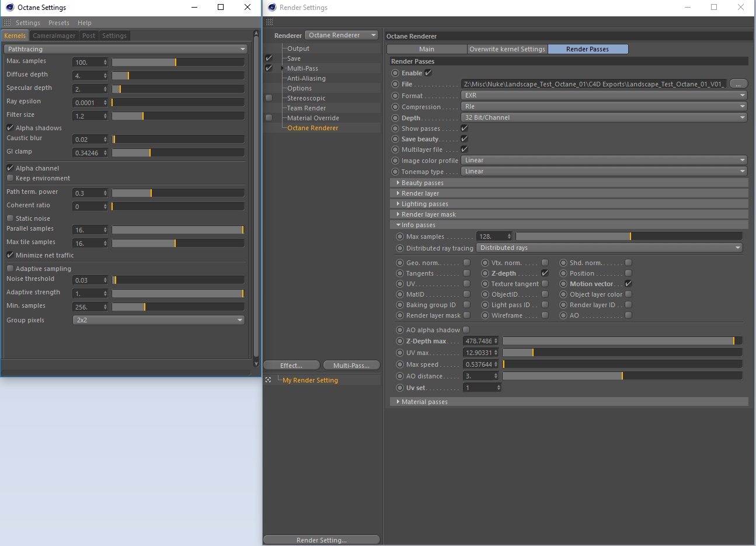Open the Help menu in Octane Settings
The width and height of the screenshot is (756, 546).
coord(85,23)
